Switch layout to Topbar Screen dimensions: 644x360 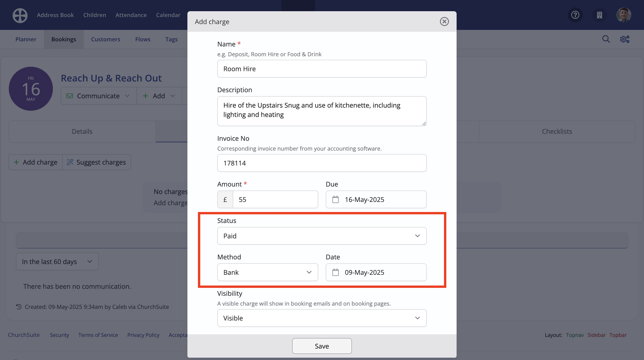pyautogui.click(x=618, y=335)
